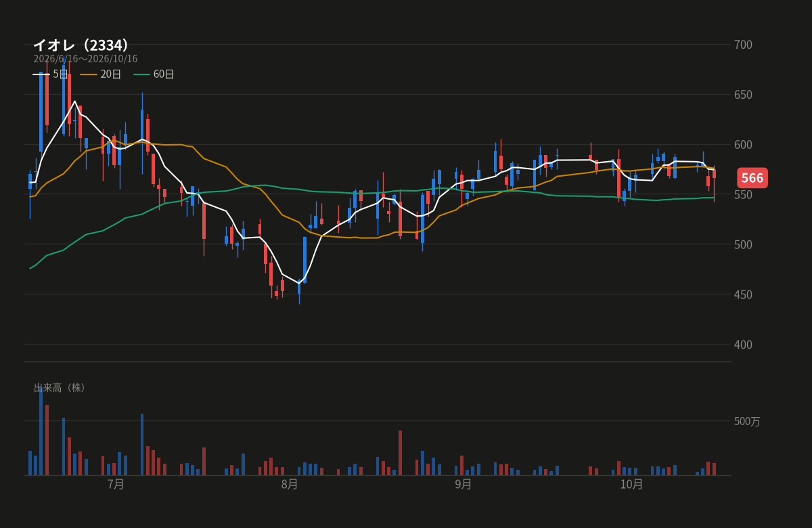Toggle the 20日 moving average legend
The height and width of the screenshot is (528, 812).
pyautogui.click(x=101, y=74)
